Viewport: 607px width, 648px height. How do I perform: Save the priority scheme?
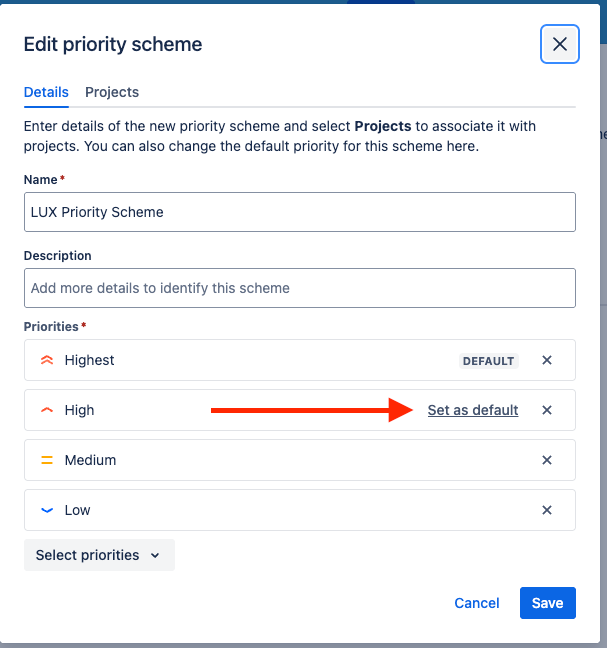click(547, 603)
